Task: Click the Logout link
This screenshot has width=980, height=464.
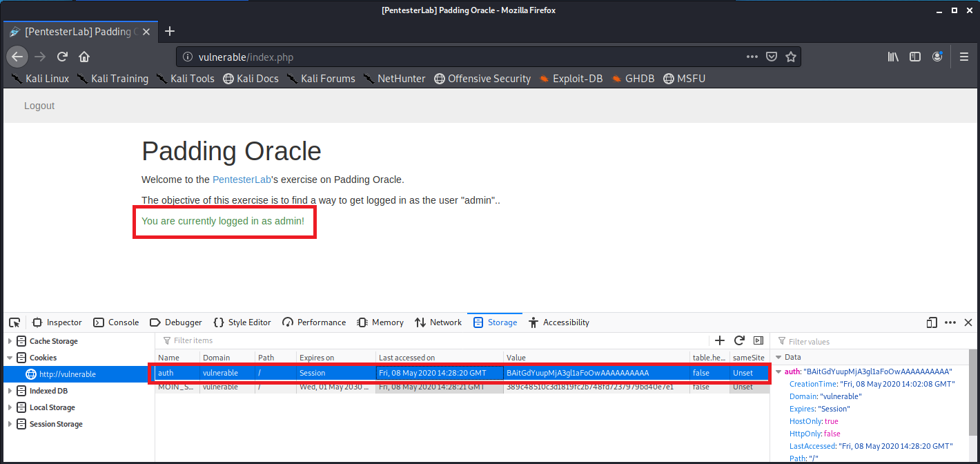Action: pyautogui.click(x=39, y=106)
